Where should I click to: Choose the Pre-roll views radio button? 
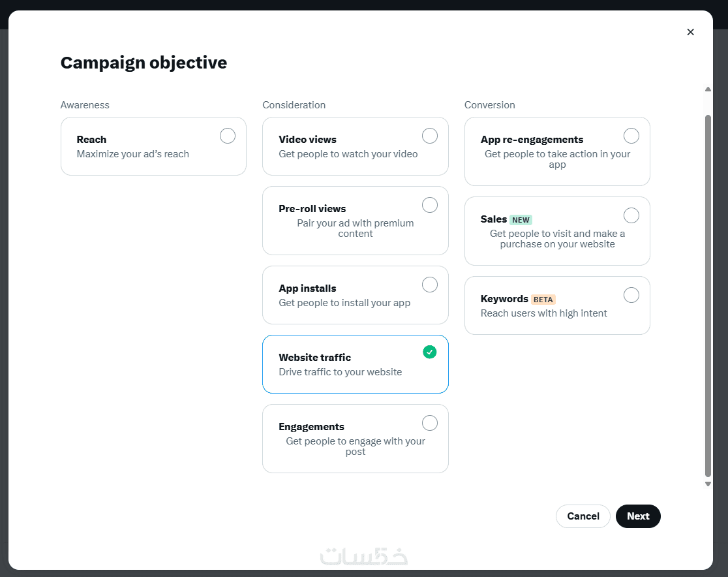pos(430,205)
